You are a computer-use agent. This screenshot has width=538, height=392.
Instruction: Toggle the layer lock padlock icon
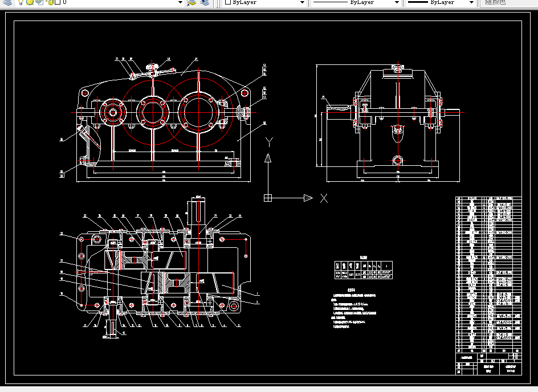tap(50, 2)
